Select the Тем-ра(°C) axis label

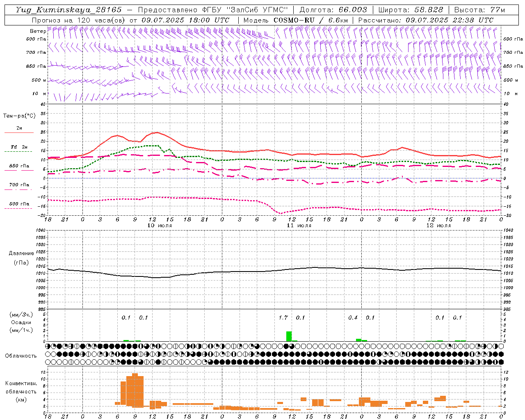[x=19, y=116]
